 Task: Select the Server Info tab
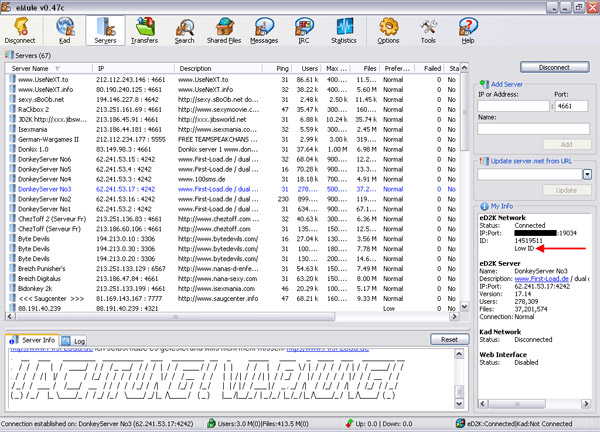click(x=37, y=341)
